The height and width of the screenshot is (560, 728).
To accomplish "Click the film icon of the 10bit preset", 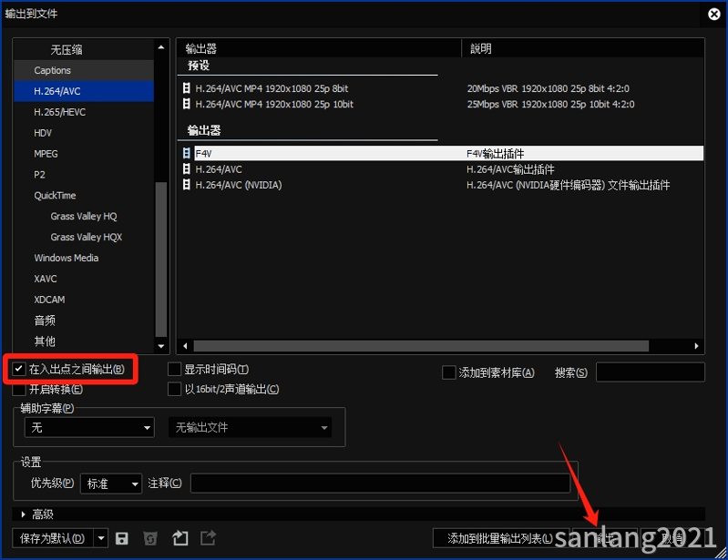I will pos(187,104).
